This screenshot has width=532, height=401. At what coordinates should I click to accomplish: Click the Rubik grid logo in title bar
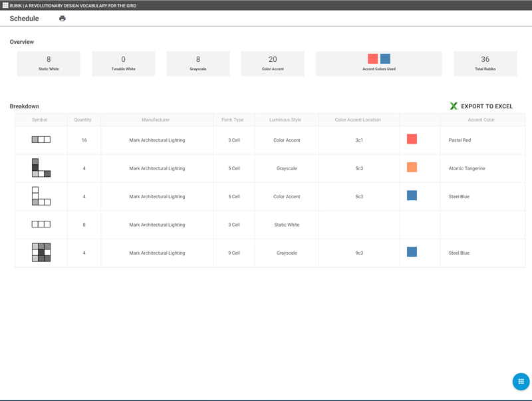tap(5, 5)
